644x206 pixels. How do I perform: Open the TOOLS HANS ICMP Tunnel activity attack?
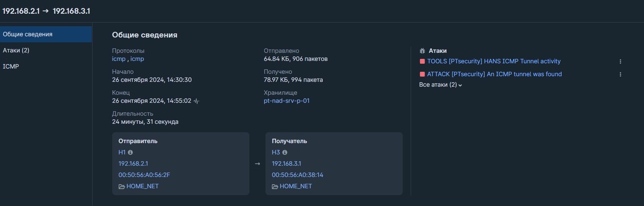494,61
